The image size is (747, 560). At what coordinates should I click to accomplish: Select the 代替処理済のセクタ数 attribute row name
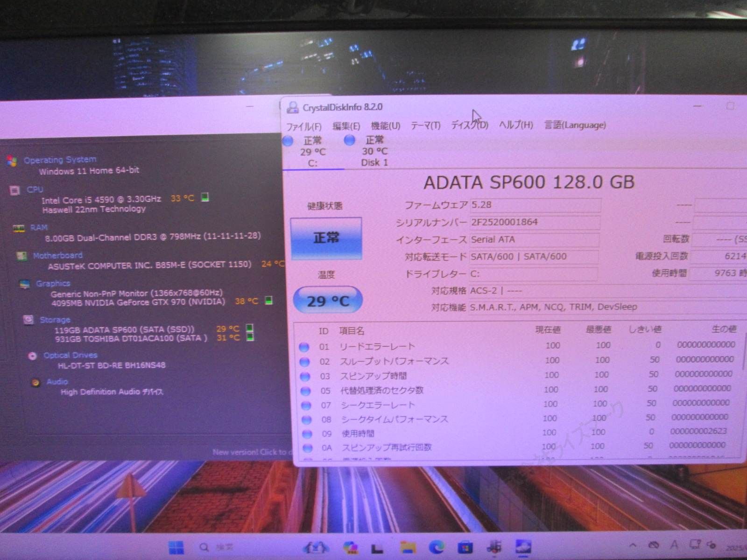coord(382,390)
